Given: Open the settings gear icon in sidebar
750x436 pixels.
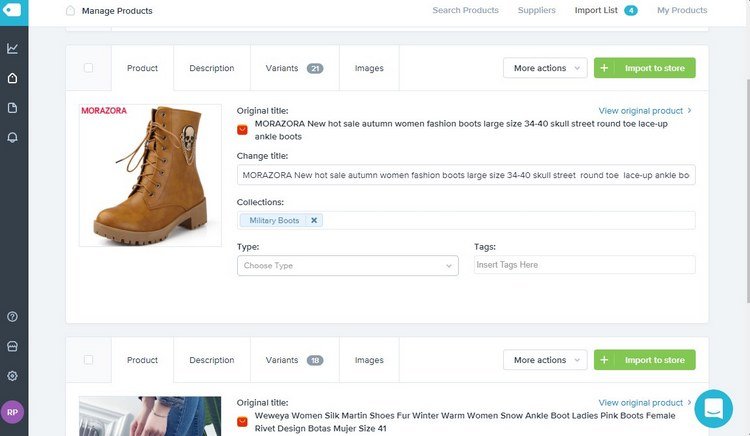Looking at the screenshot, I should click(x=12, y=376).
